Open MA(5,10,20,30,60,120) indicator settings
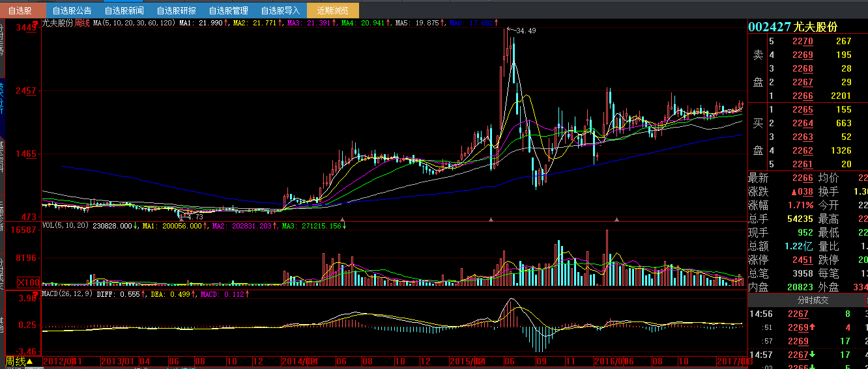This screenshot has width=868, height=369. 134,23
